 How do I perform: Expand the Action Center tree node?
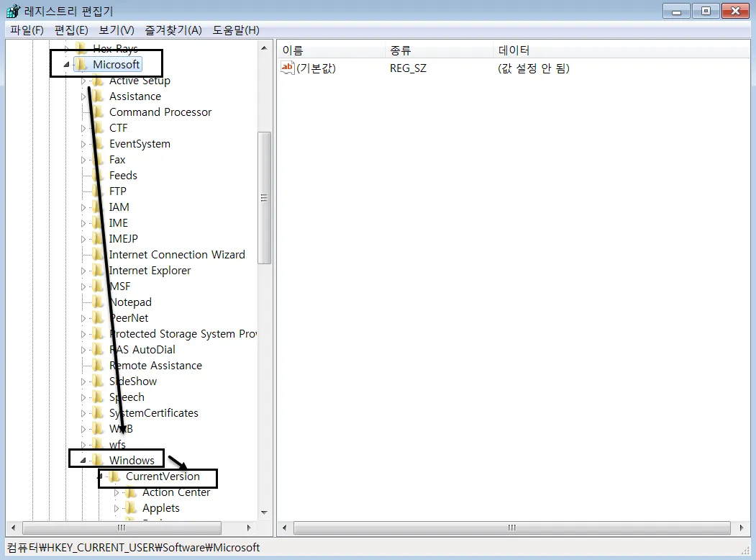(x=117, y=492)
